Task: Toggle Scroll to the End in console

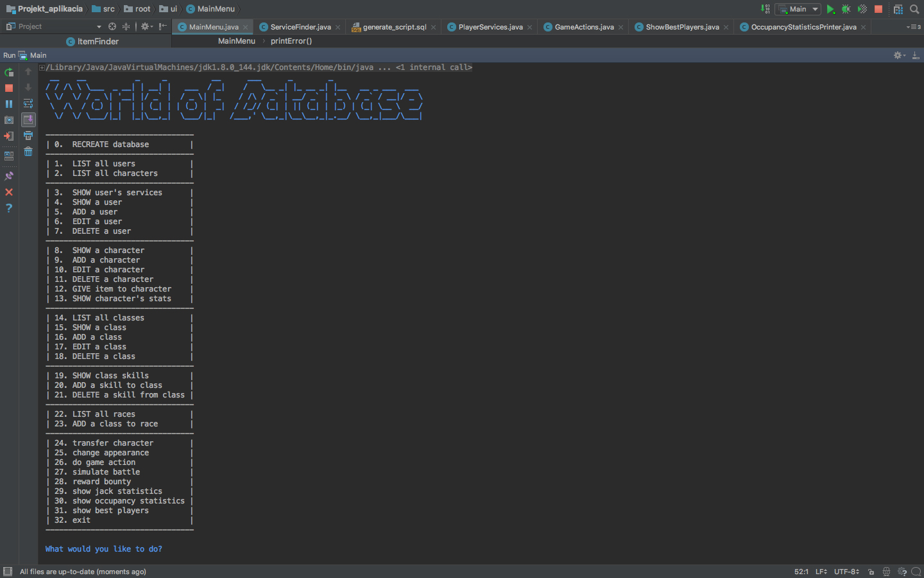Action: coord(28,119)
